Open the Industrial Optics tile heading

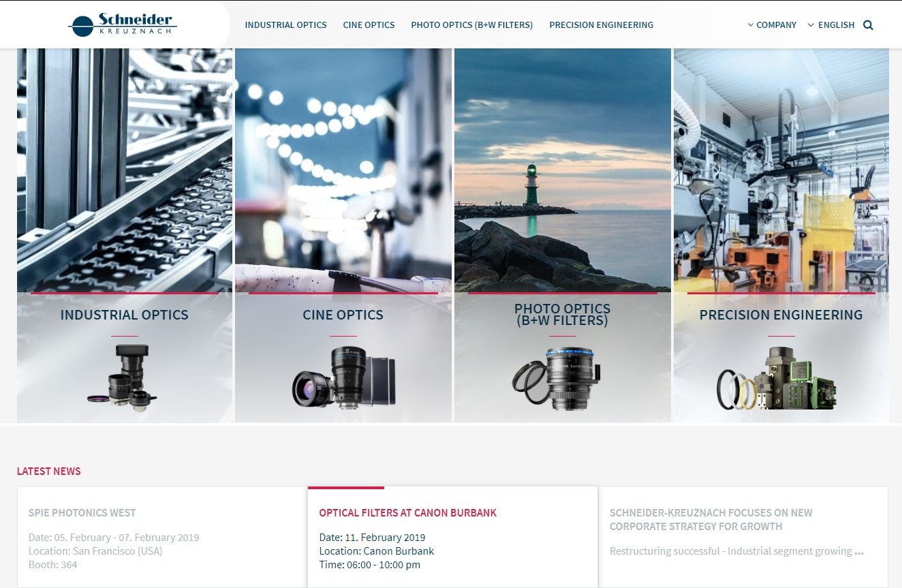125,315
